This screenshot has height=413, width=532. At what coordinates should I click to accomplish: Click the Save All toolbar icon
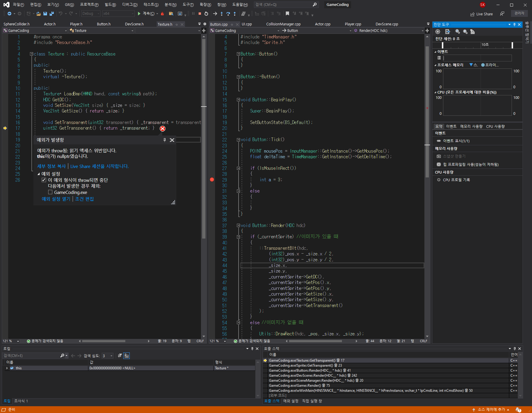click(x=52, y=14)
